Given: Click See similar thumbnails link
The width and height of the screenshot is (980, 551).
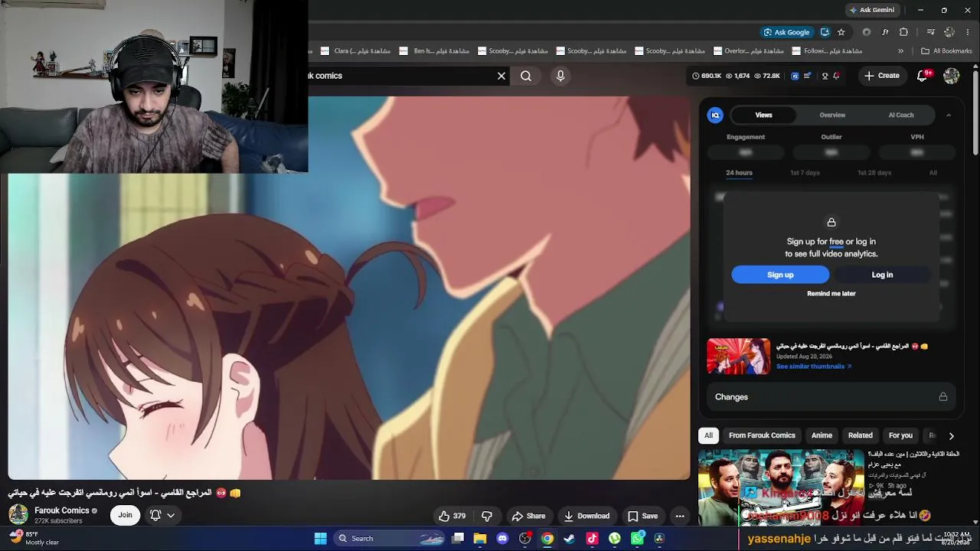Looking at the screenshot, I should [814, 367].
